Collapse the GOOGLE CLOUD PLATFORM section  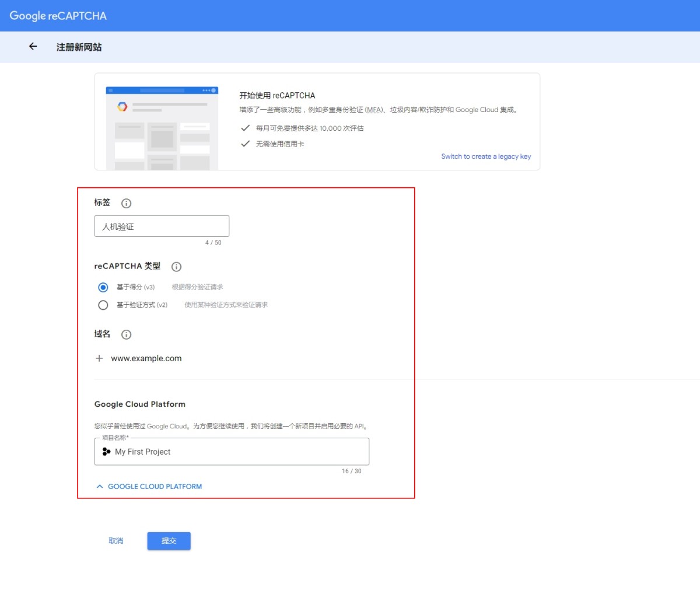click(x=149, y=486)
